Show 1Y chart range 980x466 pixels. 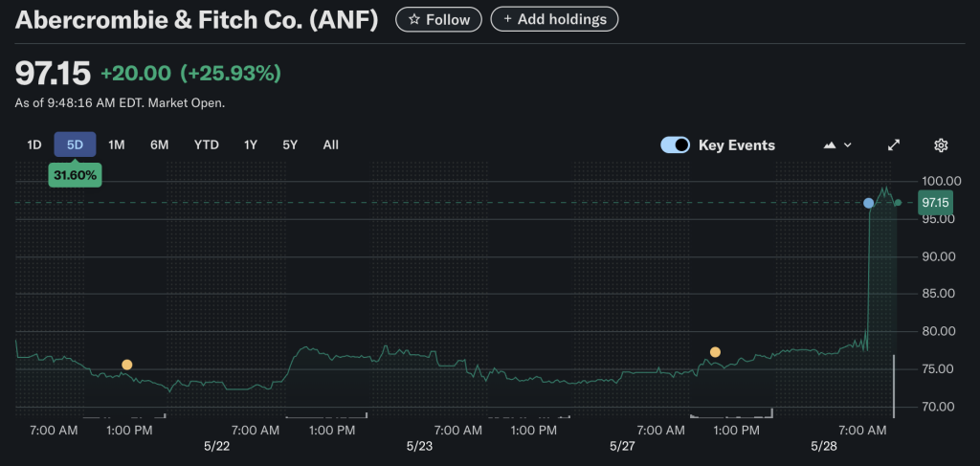251,144
